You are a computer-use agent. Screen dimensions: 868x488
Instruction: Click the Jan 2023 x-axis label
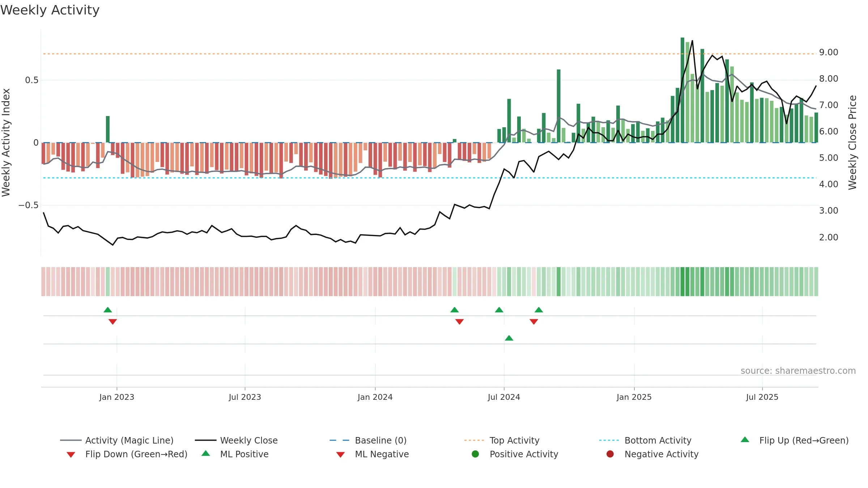coord(117,397)
